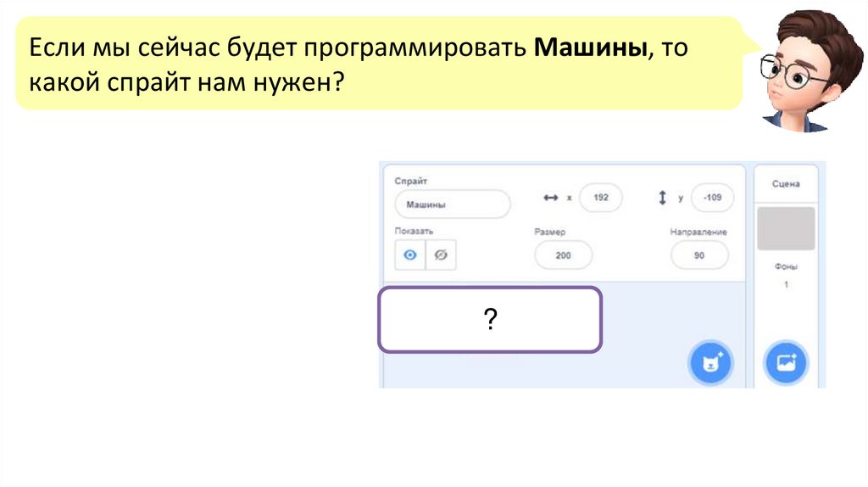Select the y coordinate field showing -109
The height and width of the screenshot is (487, 868).
coord(712,198)
